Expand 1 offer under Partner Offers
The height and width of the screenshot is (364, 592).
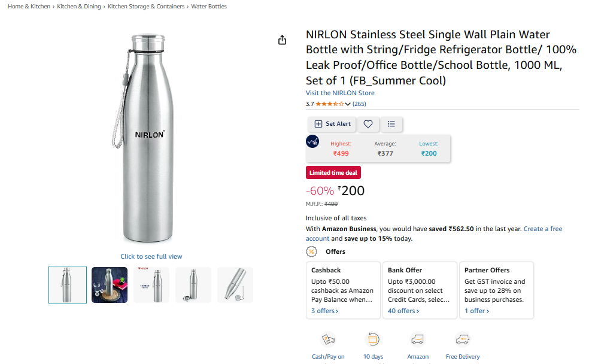click(476, 311)
